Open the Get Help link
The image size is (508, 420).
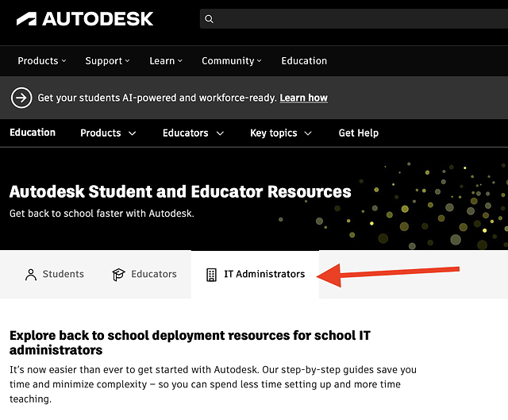click(358, 133)
